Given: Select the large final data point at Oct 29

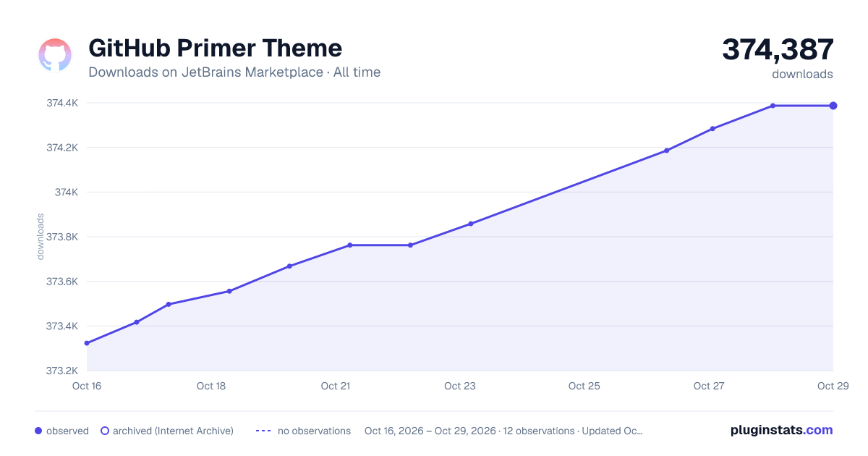Looking at the screenshot, I should (x=833, y=106).
